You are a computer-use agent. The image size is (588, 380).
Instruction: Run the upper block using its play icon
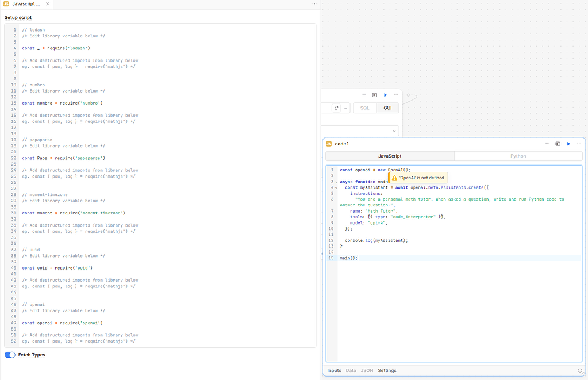(x=385, y=95)
